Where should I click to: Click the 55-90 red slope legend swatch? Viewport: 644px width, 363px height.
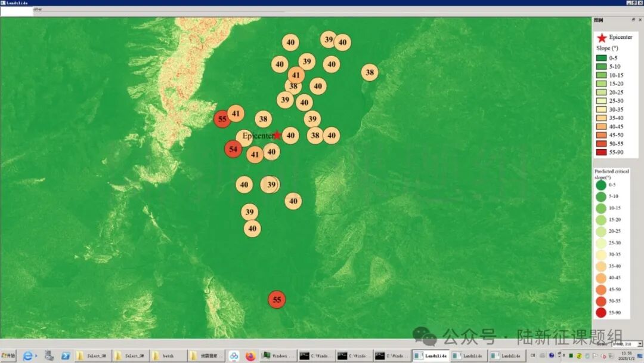click(x=601, y=152)
